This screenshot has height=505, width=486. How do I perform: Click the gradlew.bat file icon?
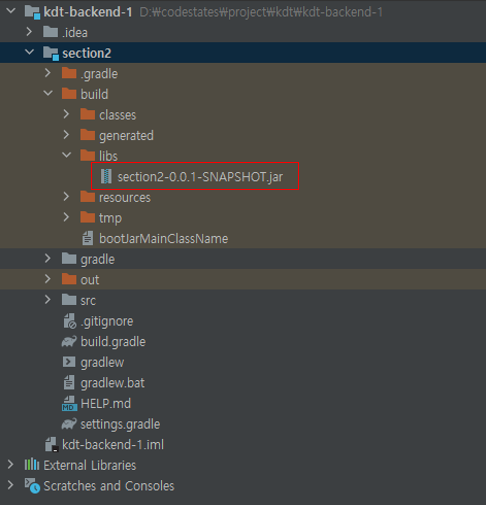coord(69,383)
